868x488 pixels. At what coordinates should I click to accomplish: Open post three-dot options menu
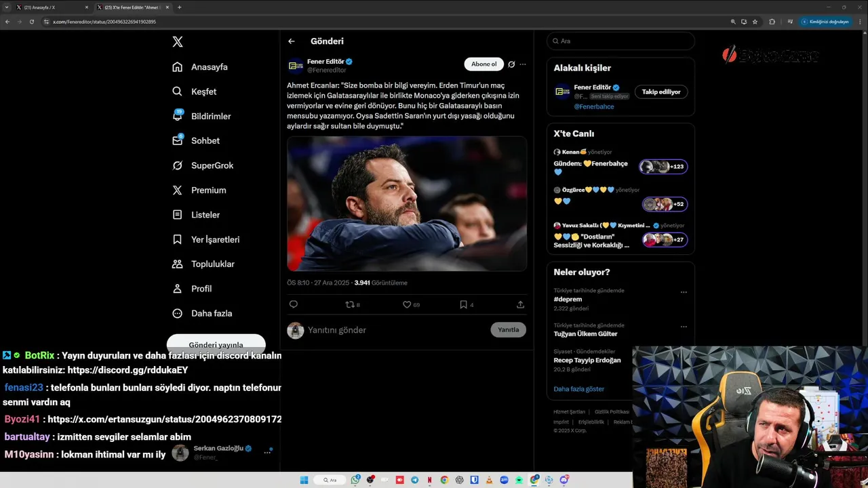click(523, 64)
